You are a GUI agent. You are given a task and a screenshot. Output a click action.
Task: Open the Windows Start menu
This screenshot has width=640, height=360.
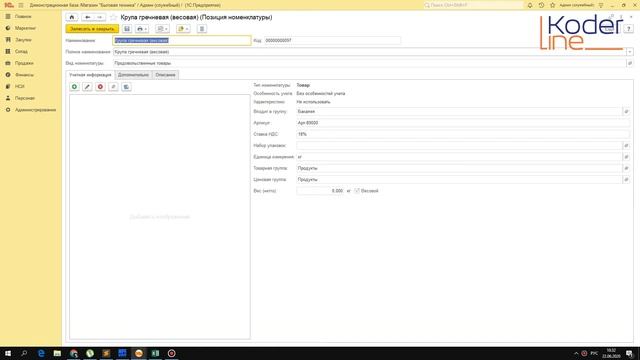(8, 353)
